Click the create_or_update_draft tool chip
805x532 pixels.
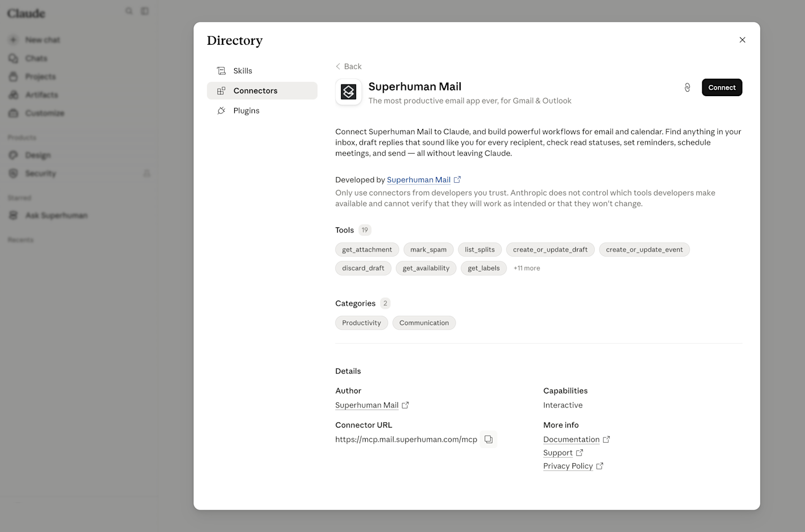click(550, 250)
